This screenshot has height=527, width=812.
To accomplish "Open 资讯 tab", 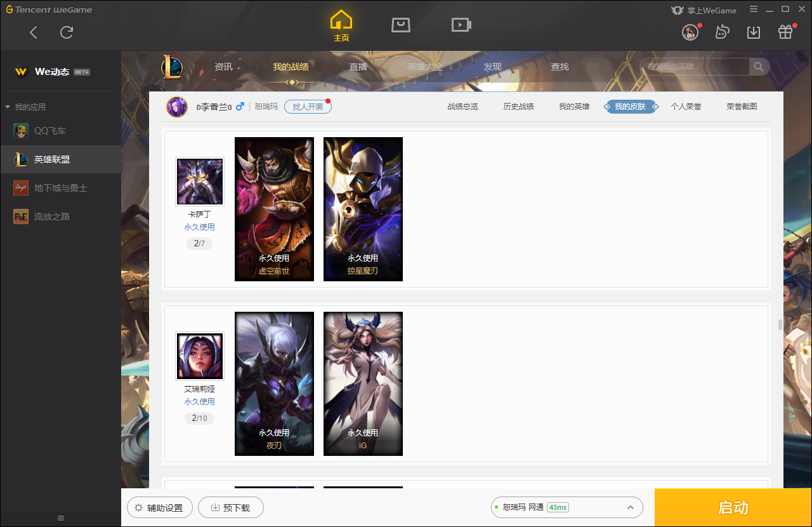I will tap(223, 67).
